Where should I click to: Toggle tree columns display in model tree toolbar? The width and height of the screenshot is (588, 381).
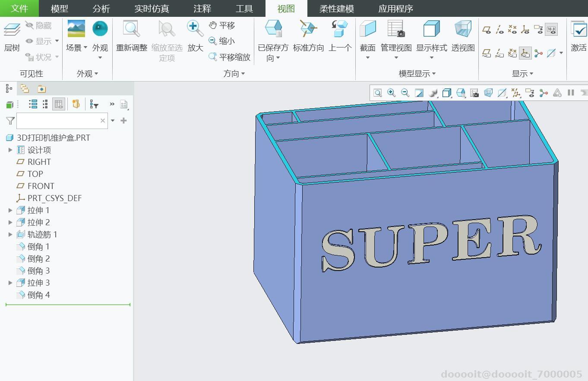tap(58, 104)
